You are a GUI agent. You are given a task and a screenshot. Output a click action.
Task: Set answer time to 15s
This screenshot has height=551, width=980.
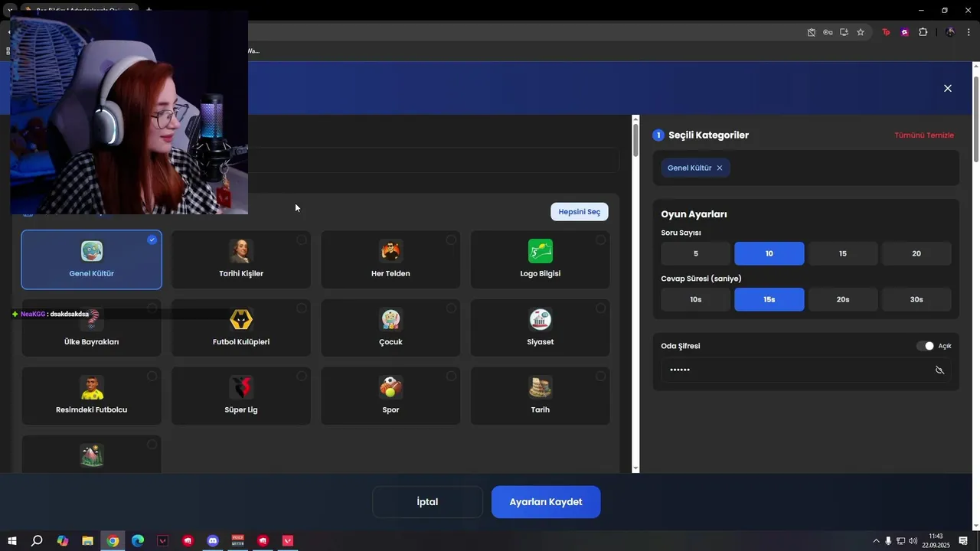[769, 299]
